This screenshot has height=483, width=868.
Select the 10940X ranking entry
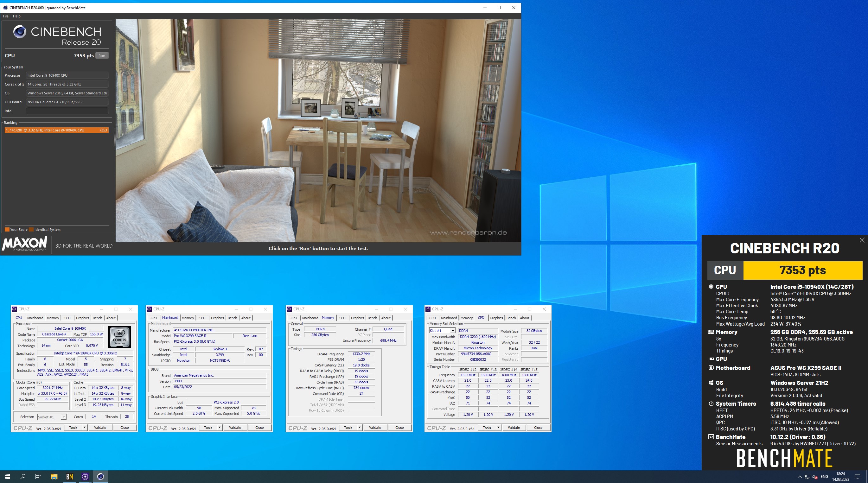56,130
